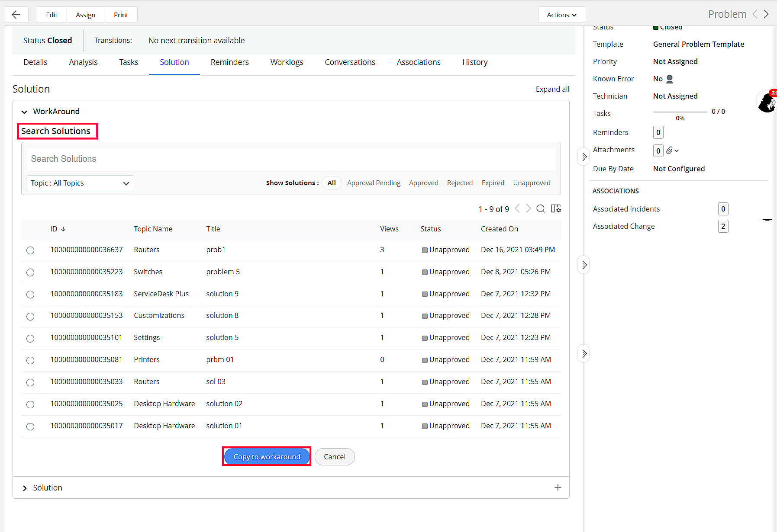Go to the previous problem arrow

755,14
